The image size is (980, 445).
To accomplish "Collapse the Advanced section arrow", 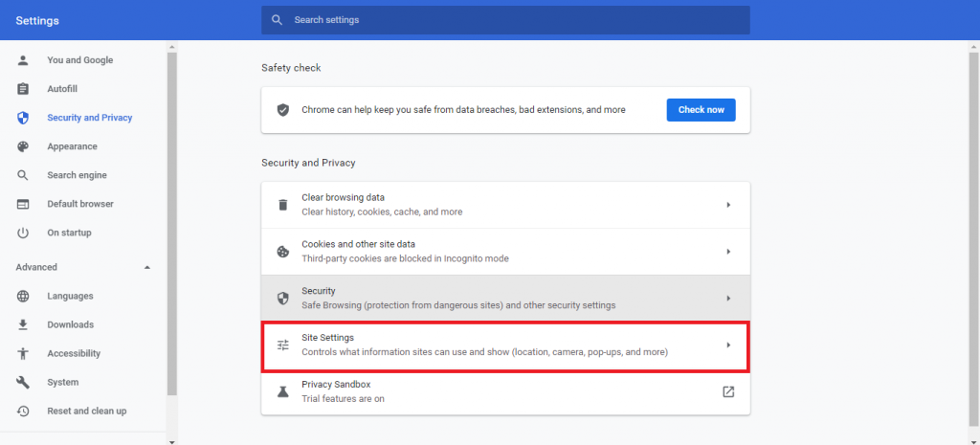I will 146,268.
